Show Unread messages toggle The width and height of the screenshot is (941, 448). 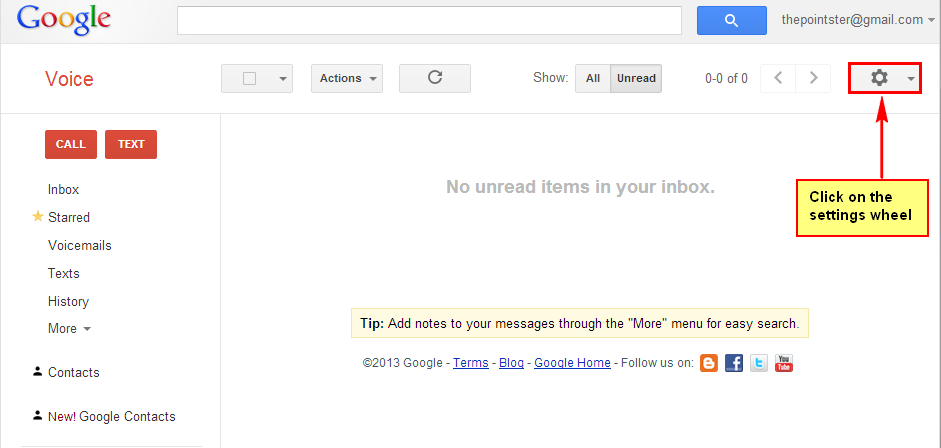636,79
